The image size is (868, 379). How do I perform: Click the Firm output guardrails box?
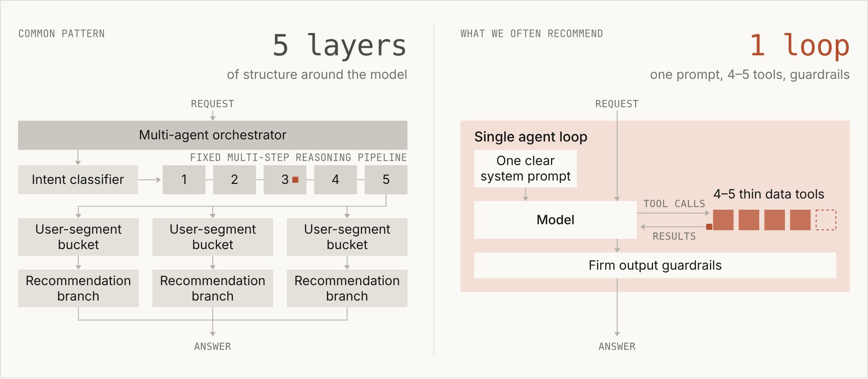(x=655, y=265)
